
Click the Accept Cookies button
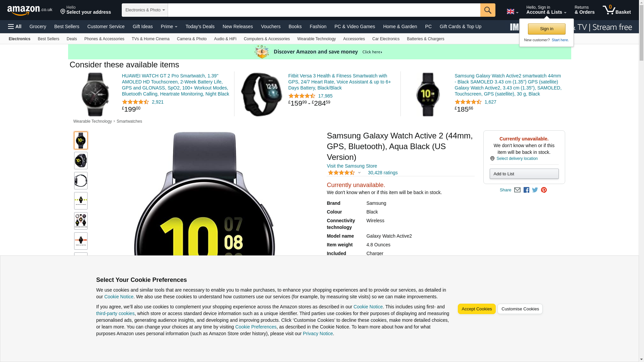[x=476, y=309]
